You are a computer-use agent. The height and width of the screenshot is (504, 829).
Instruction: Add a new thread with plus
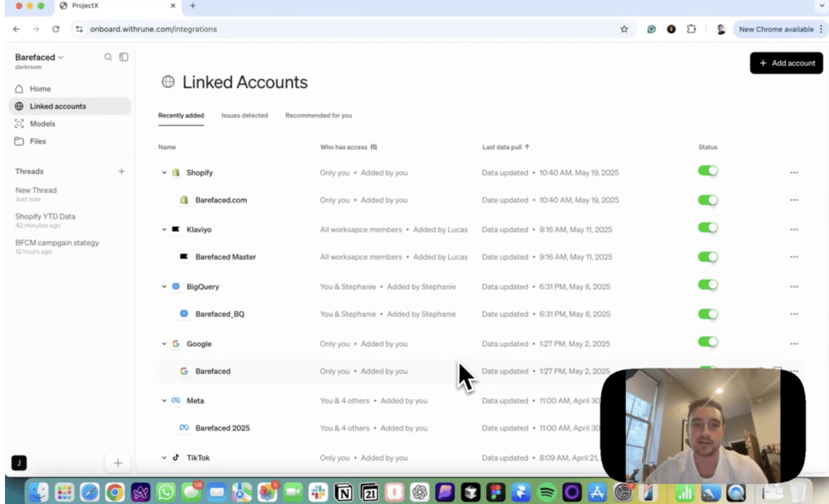click(122, 171)
